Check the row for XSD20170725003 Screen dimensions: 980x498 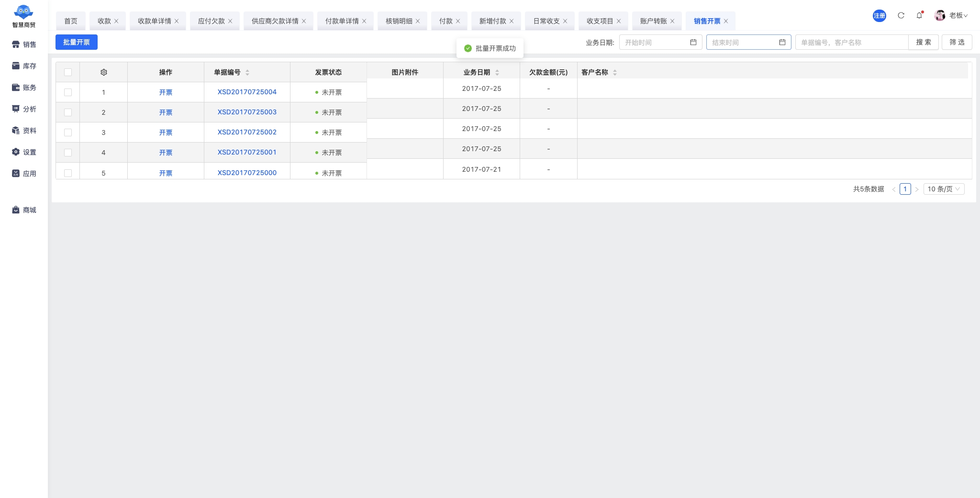point(68,112)
